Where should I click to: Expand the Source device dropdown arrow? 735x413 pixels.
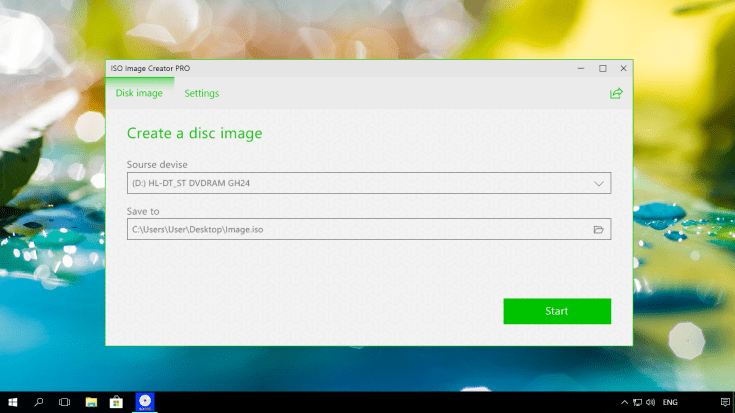599,183
